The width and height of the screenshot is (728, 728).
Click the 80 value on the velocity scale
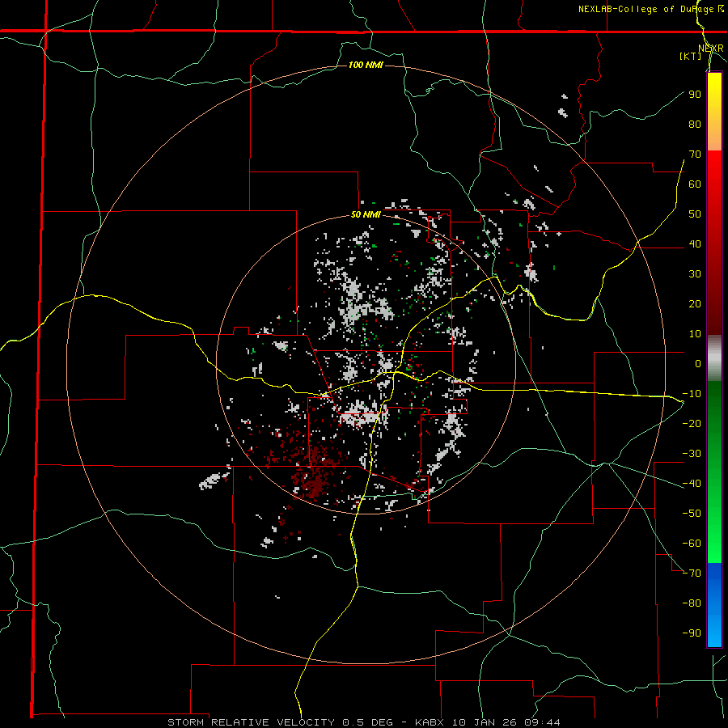[x=695, y=124]
